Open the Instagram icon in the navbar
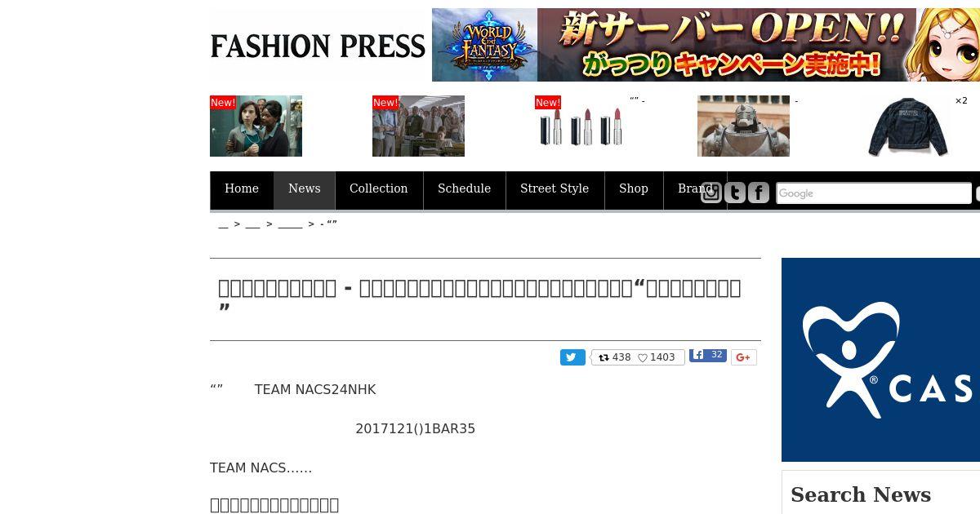The width and height of the screenshot is (980, 514). tap(711, 193)
